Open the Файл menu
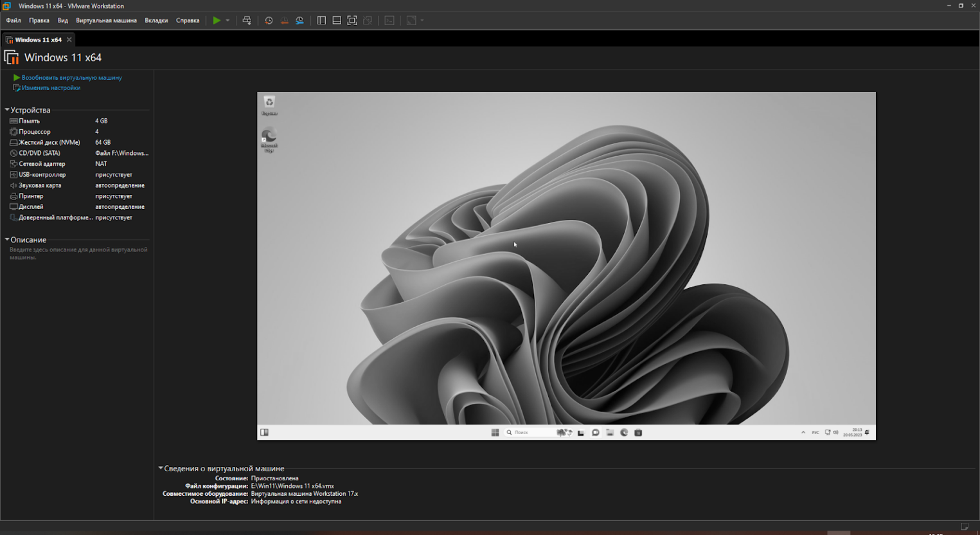This screenshot has height=535, width=980. pyautogui.click(x=13, y=21)
